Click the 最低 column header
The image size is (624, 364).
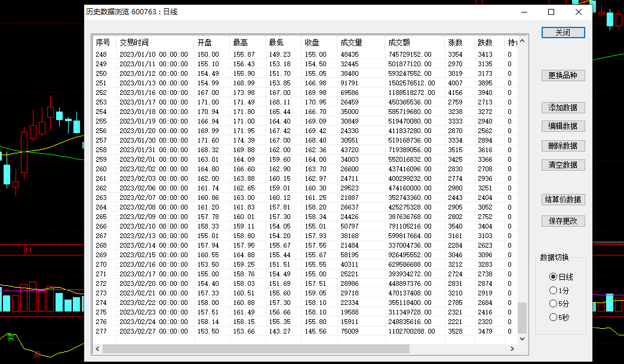[x=284, y=42]
